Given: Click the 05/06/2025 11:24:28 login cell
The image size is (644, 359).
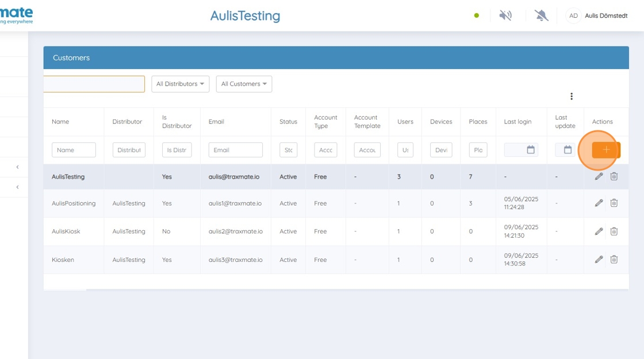Looking at the screenshot, I should [521, 203].
